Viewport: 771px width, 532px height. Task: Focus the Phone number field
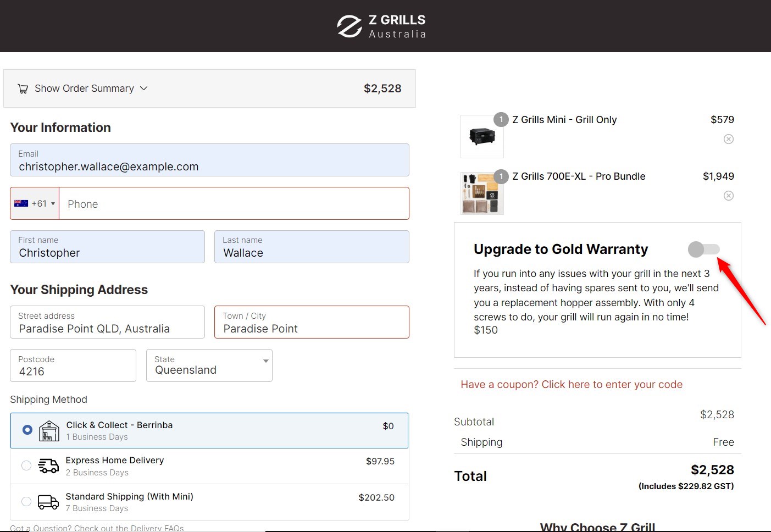point(234,203)
